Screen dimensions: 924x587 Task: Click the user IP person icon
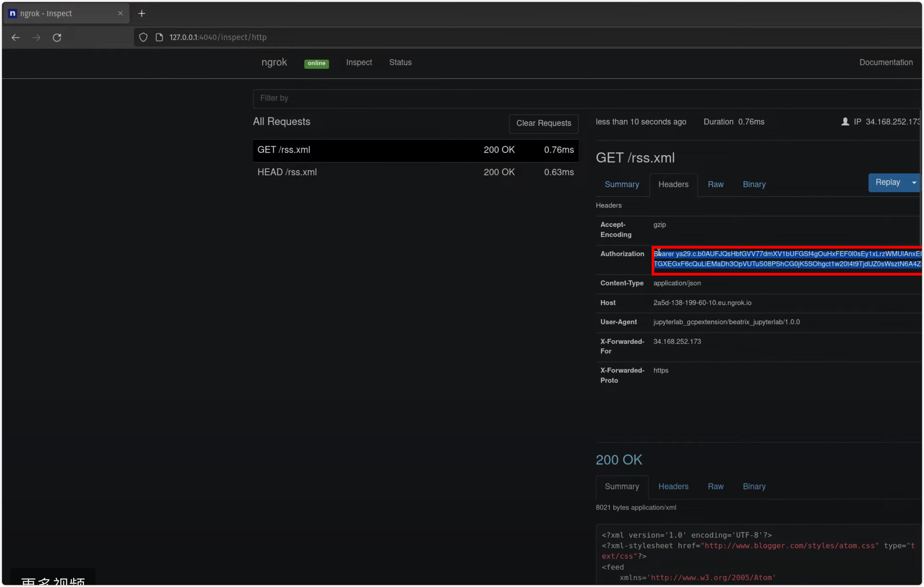(x=845, y=122)
